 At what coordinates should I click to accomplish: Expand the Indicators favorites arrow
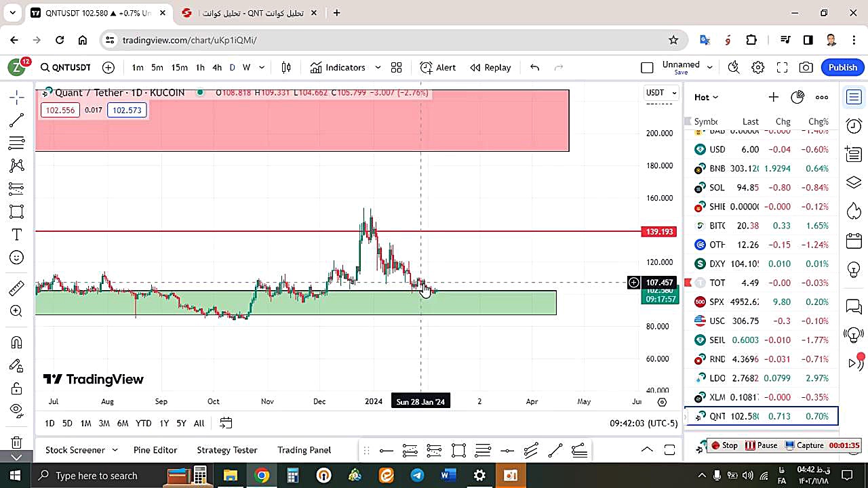tap(378, 67)
